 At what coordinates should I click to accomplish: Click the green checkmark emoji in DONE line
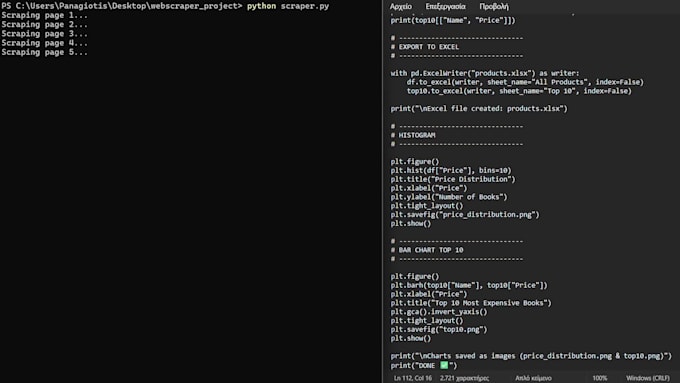click(444, 365)
